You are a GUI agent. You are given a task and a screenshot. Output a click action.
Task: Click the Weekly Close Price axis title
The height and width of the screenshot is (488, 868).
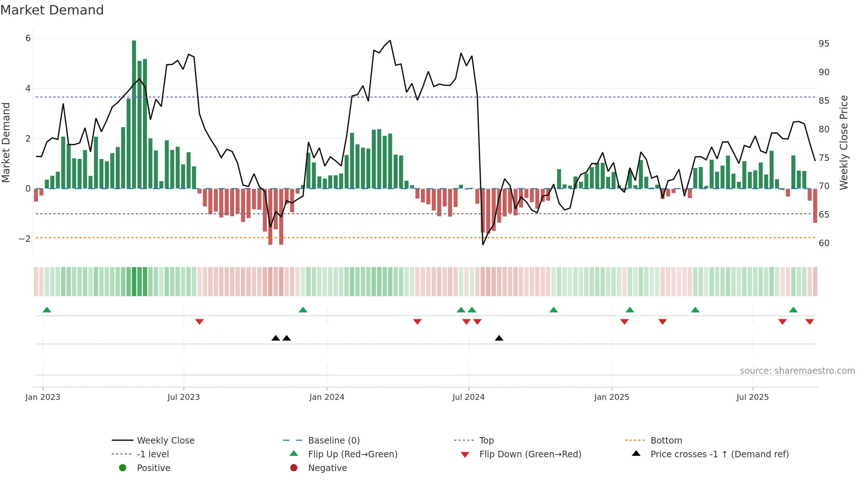pos(844,142)
